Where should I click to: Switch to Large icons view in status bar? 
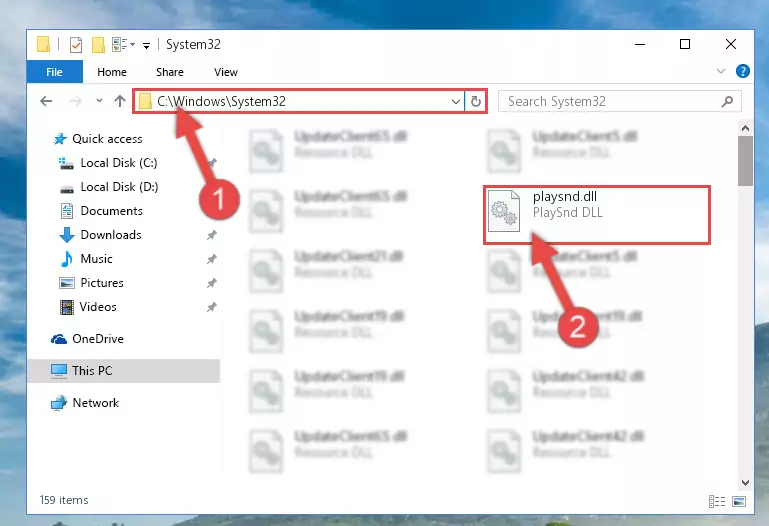(x=739, y=501)
